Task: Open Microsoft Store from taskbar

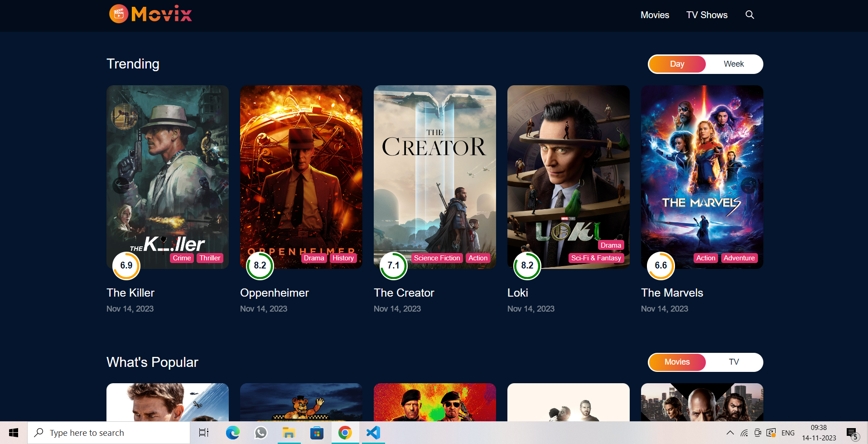Action: pos(317,433)
